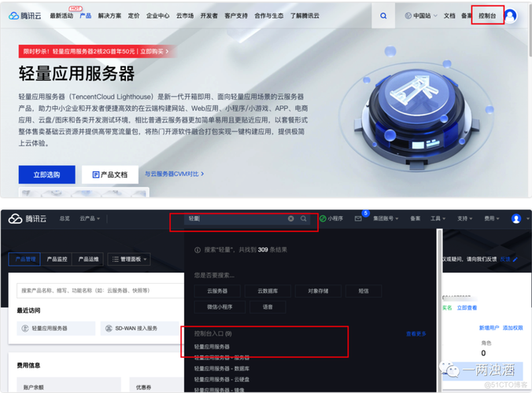
Task: Open the 小程序 mini program icon
Action: click(323, 219)
